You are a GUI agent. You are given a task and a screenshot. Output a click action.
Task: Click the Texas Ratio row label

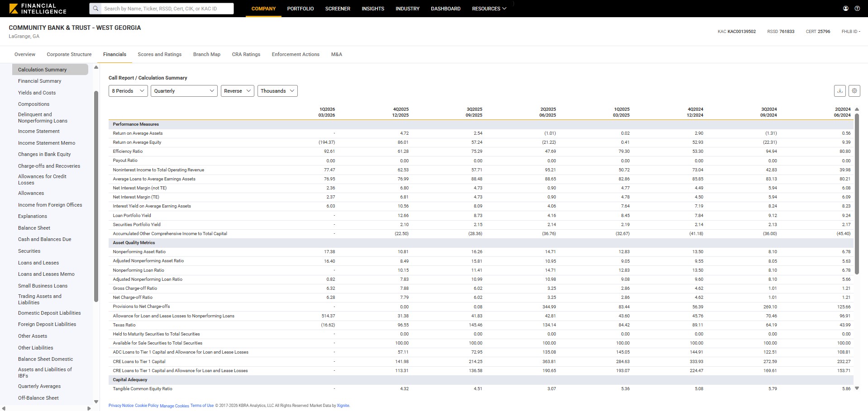point(124,325)
